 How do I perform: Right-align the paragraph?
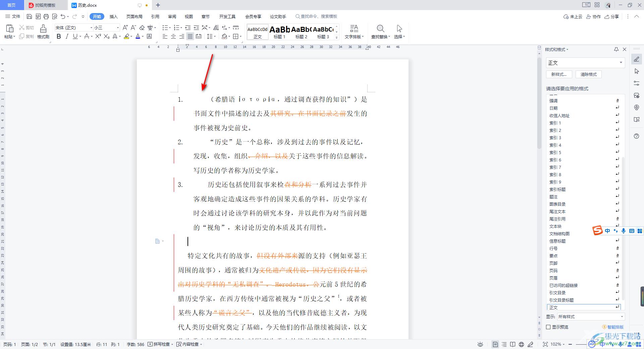click(181, 36)
